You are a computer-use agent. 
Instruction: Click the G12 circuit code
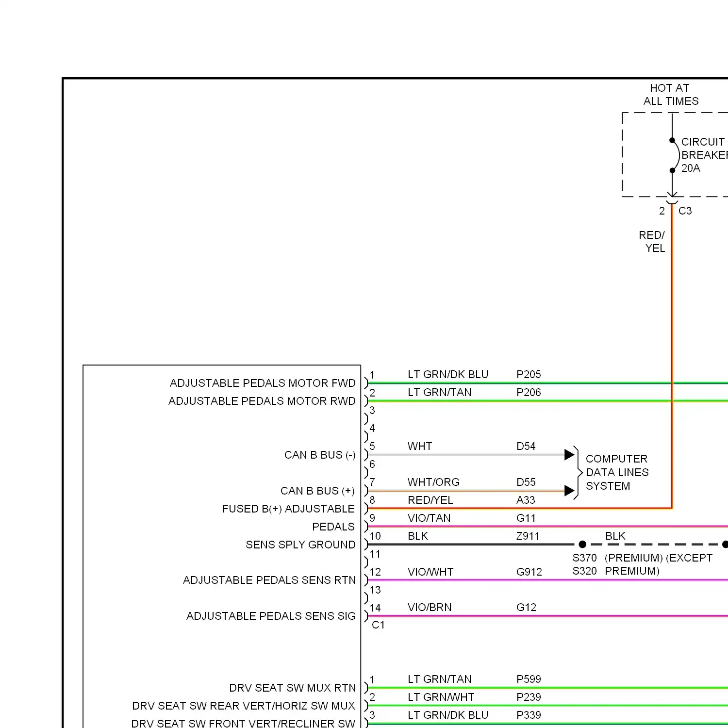(526, 607)
